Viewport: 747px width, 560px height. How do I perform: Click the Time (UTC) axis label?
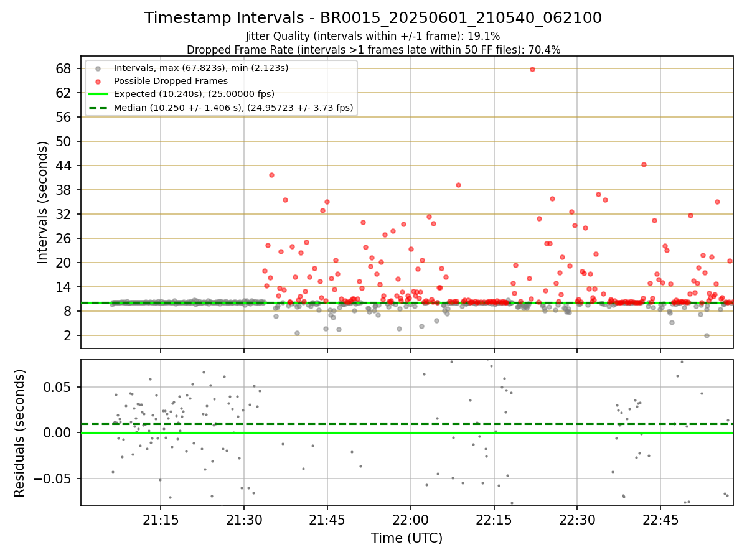point(406,538)
